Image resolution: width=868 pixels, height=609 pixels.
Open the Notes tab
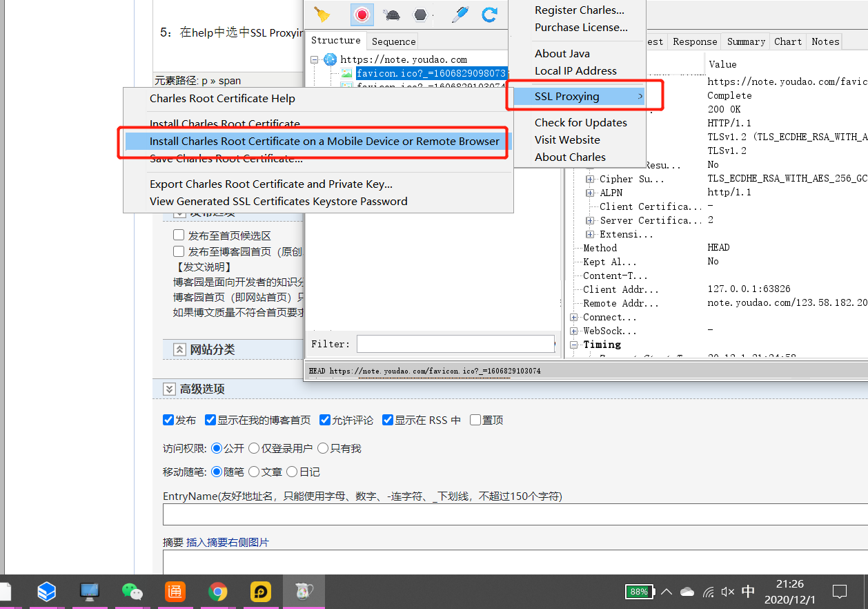(825, 41)
